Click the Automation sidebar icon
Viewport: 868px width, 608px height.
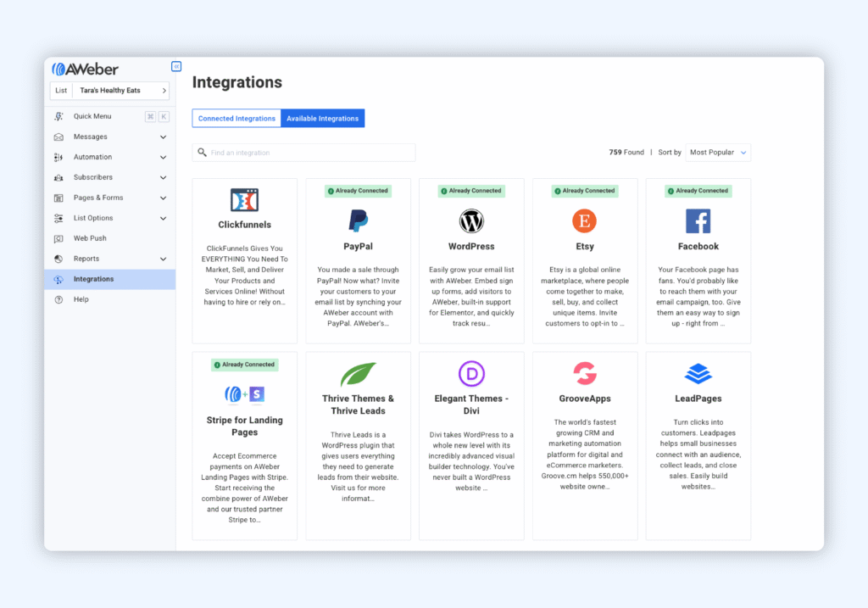coord(58,157)
